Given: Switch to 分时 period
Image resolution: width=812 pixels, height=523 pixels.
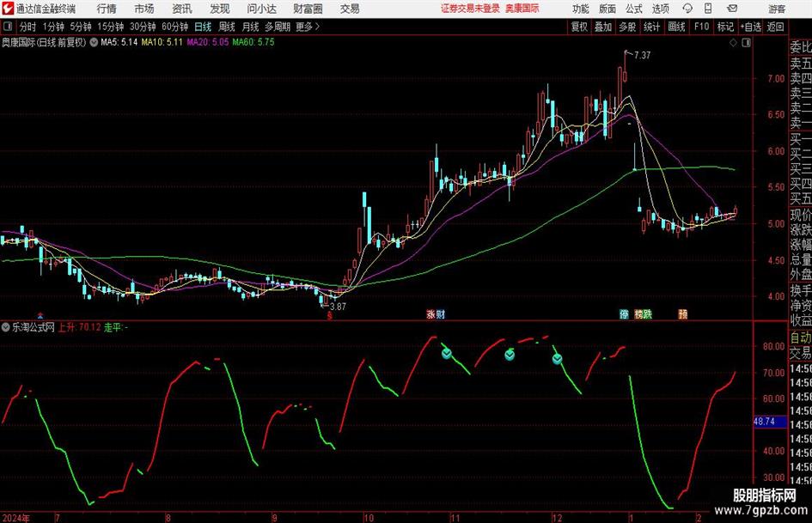Looking at the screenshot, I should pos(28,27).
